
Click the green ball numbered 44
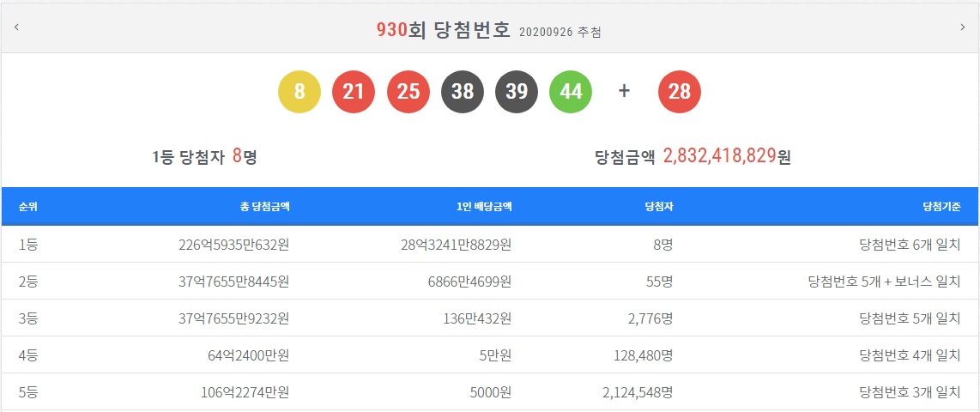click(571, 92)
